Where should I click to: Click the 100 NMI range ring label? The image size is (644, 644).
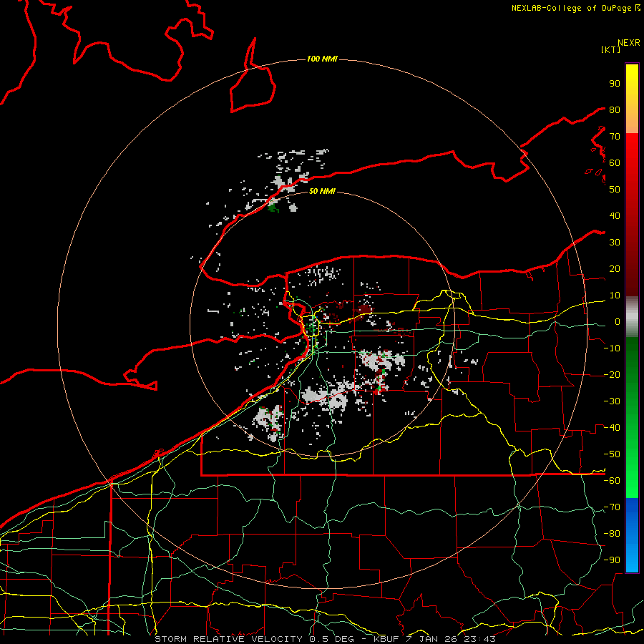coord(322,59)
